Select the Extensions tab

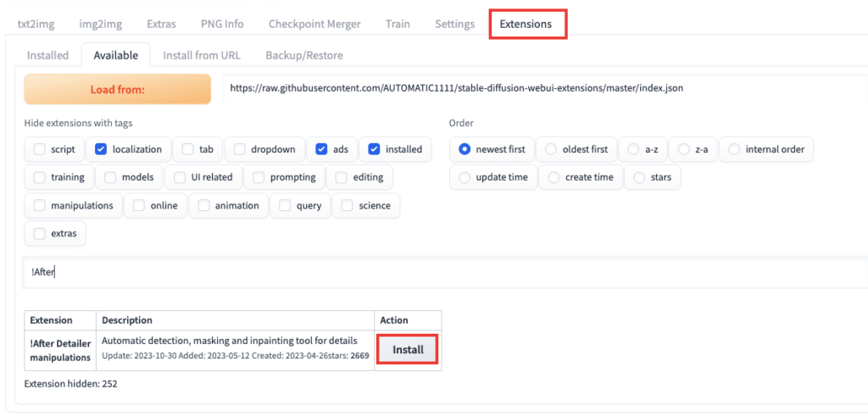point(527,24)
